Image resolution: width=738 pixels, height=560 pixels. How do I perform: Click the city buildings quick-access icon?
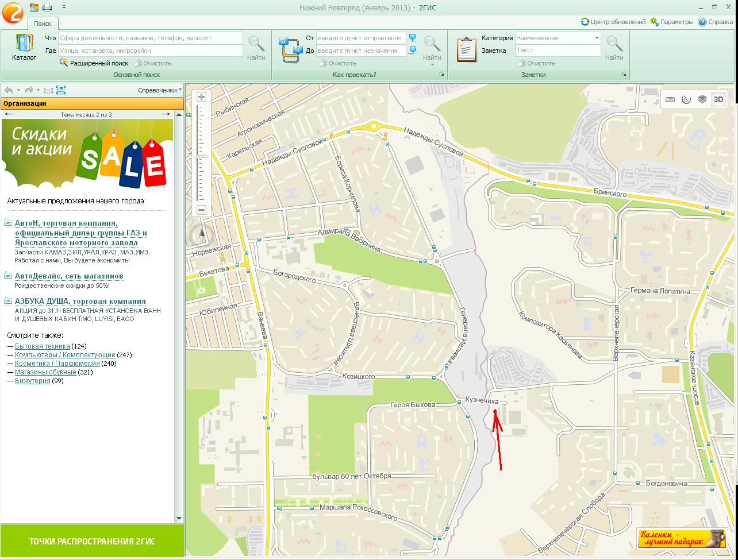tap(34, 7)
